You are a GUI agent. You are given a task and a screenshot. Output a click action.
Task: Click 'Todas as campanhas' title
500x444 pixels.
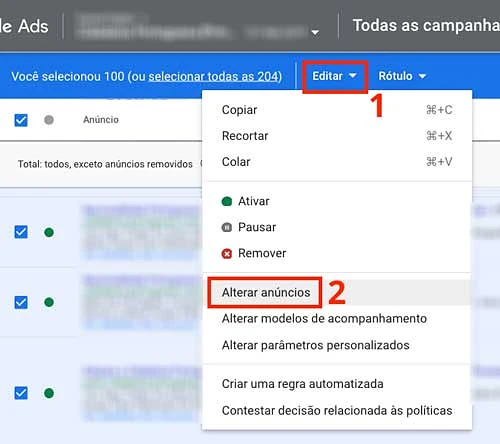point(426,26)
